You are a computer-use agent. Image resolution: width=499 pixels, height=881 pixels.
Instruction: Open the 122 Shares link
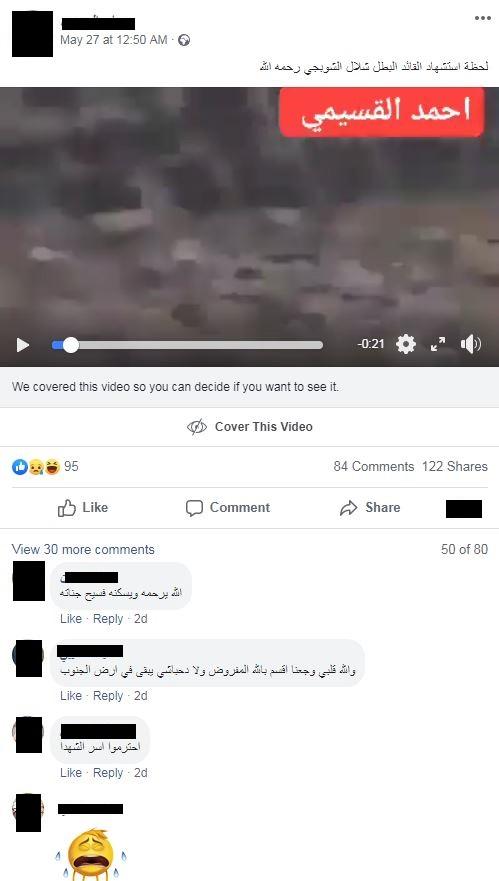tap(455, 466)
